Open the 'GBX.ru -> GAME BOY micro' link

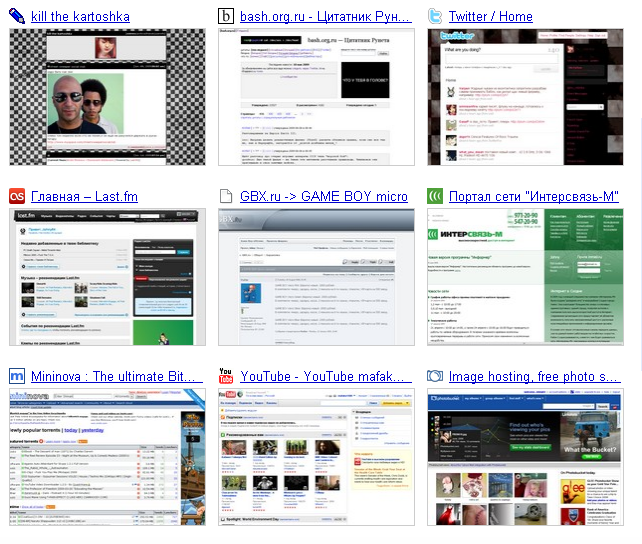pos(324,196)
